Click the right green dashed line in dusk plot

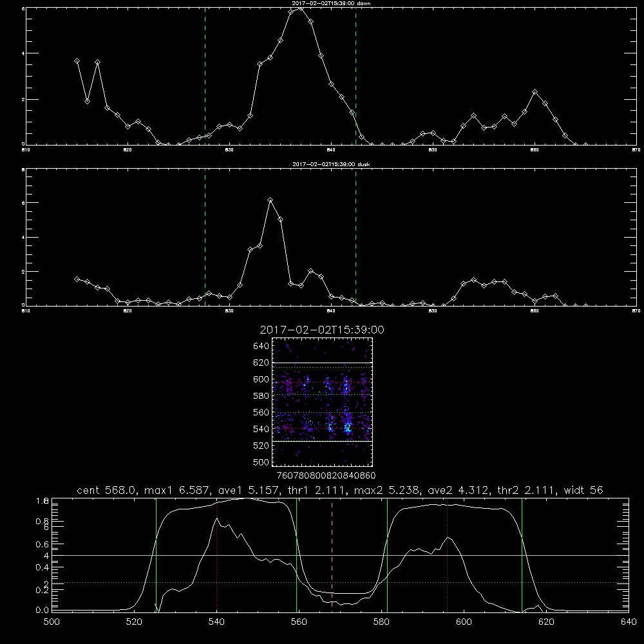pos(355,237)
